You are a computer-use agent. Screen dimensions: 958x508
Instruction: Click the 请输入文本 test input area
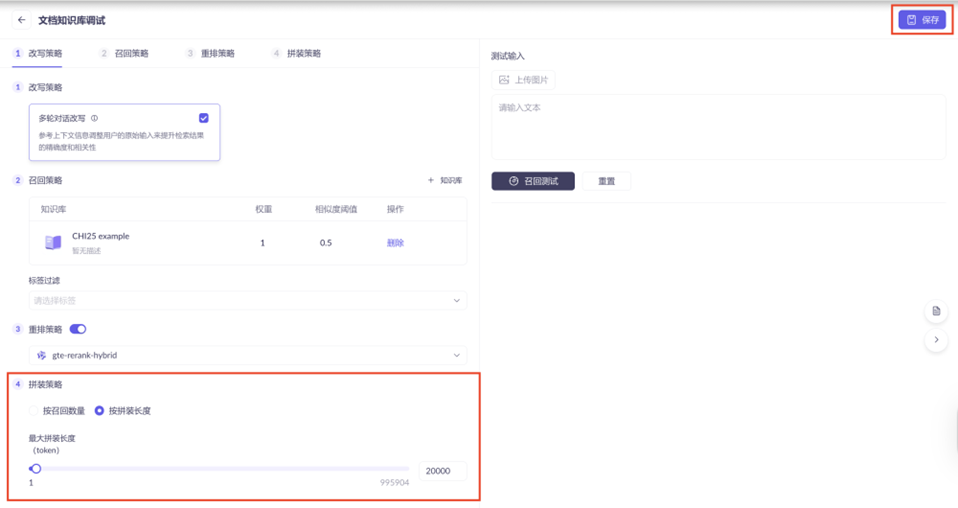(x=718, y=127)
